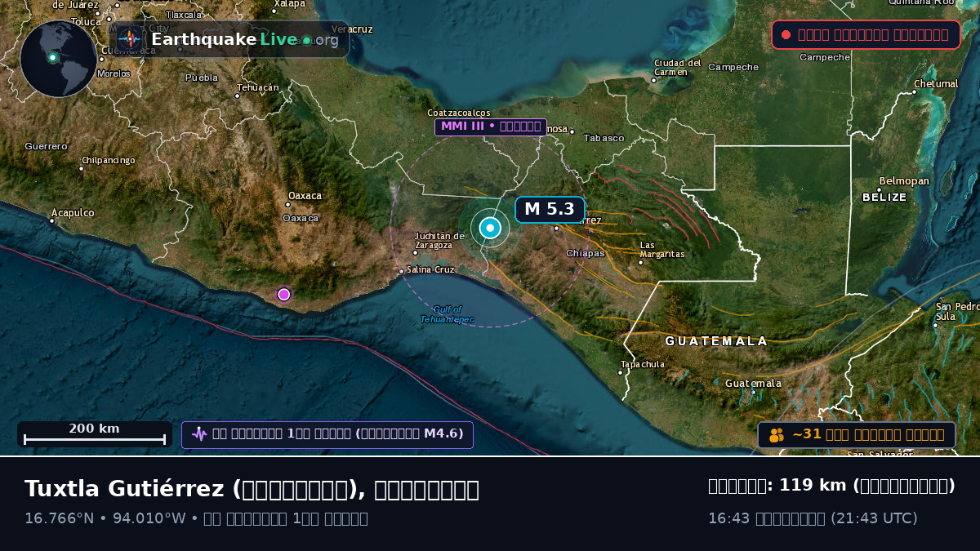This screenshot has height=551, width=980.
Task: Click the seismic wave icon in the purple badge
Action: click(x=199, y=433)
